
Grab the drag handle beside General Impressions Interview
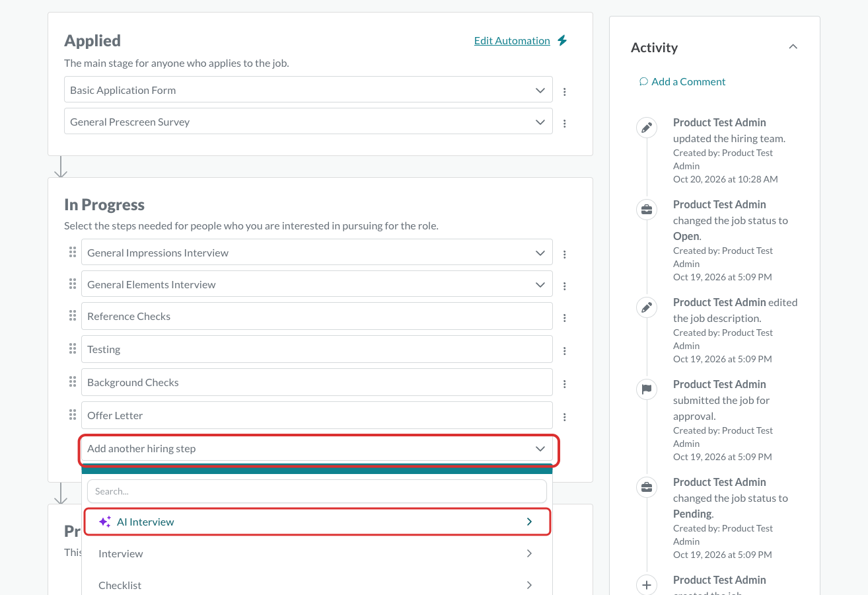73,252
